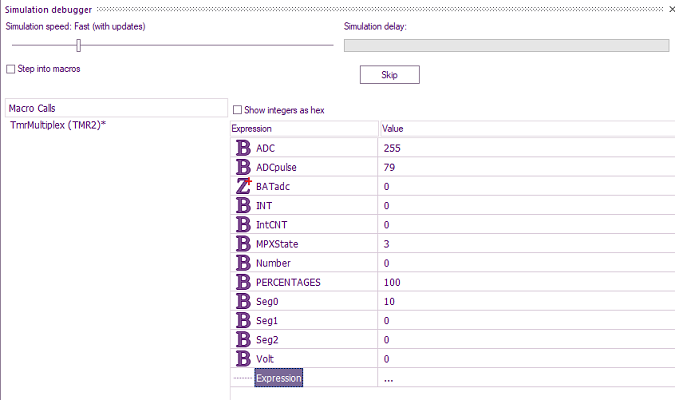
Task: Select the ADCpulse variable name
Action: 276,167
